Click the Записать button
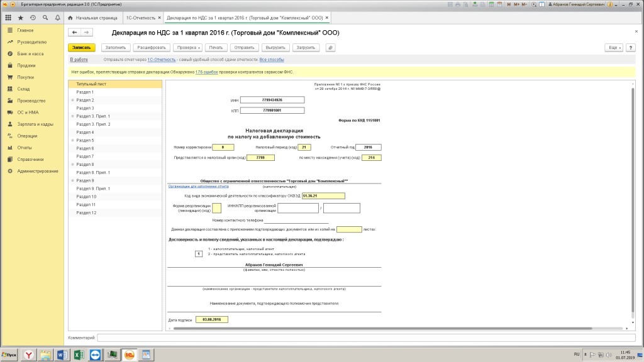The image size is (644, 362). click(x=82, y=48)
